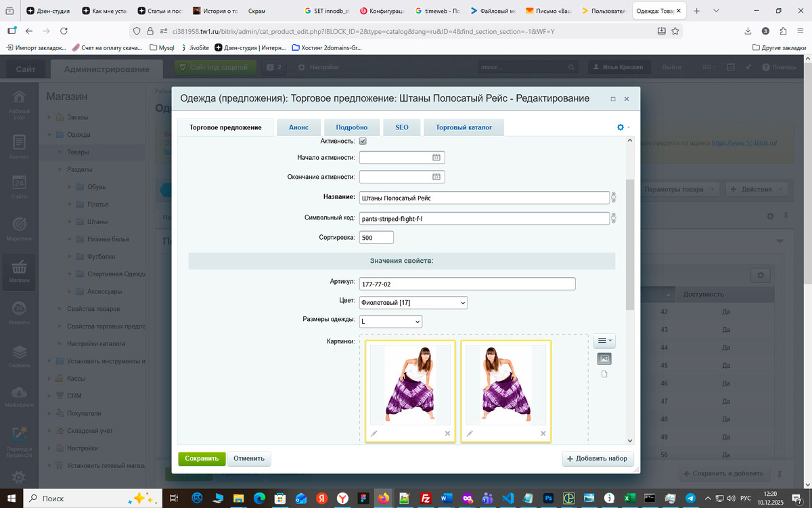Image resolution: width=812 pixels, height=508 pixels.
Task: Open Рабочий стол in Bitrix sidebar
Action: click(19, 104)
